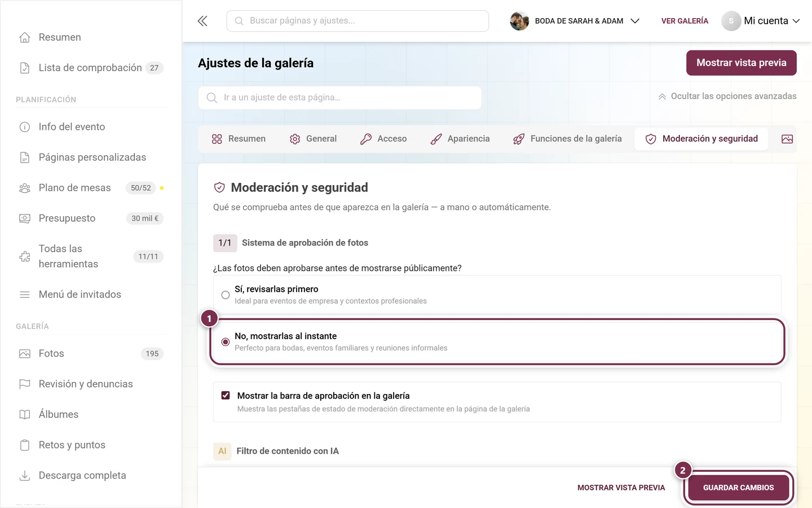Click the 'Filtro de contenido con IA' heading

(288, 451)
